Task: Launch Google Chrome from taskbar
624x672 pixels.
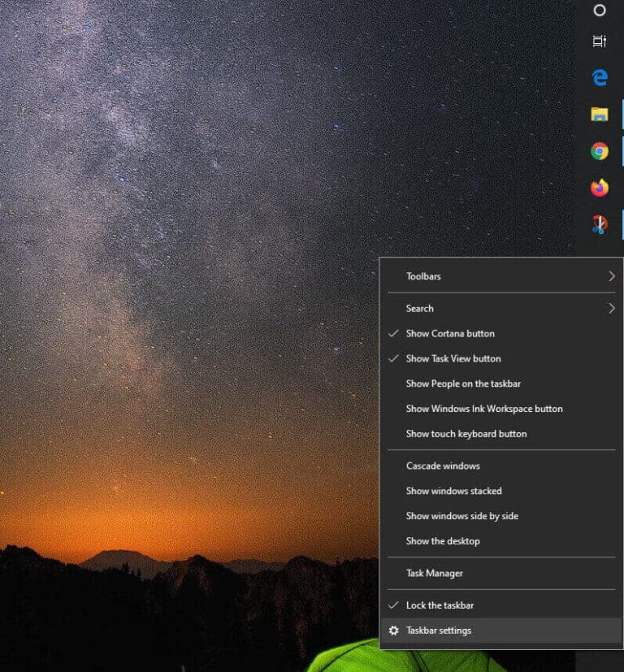Action: point(600,151)
